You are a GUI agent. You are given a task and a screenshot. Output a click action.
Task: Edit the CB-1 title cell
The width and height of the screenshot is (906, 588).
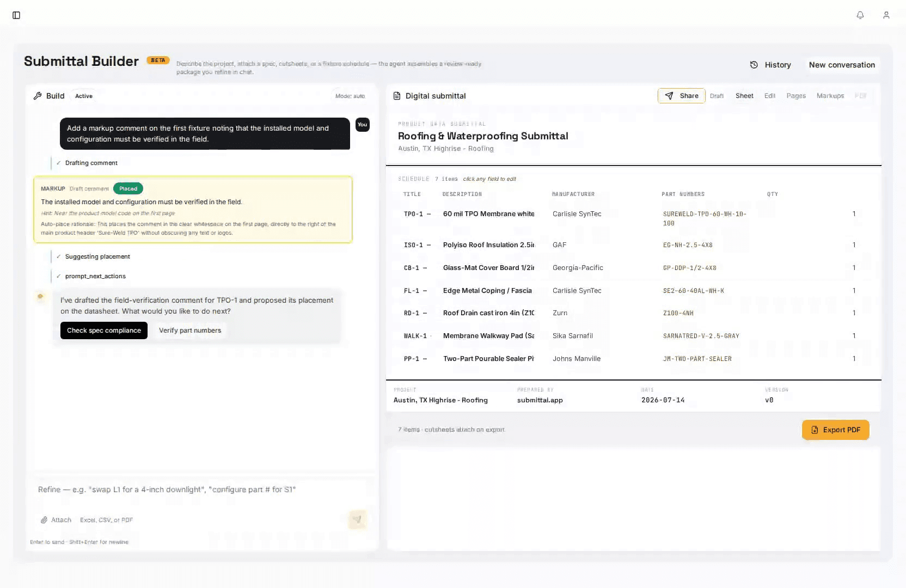[415, 268]
